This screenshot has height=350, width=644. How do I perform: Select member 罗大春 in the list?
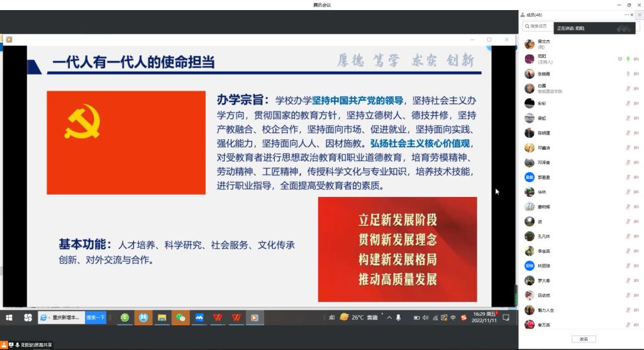[x=543, y=280]
